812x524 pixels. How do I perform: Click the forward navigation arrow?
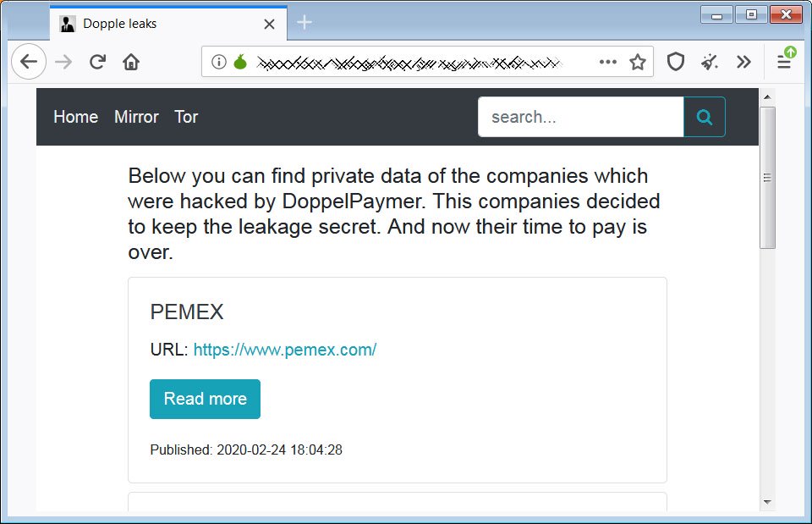click(63, 62)
